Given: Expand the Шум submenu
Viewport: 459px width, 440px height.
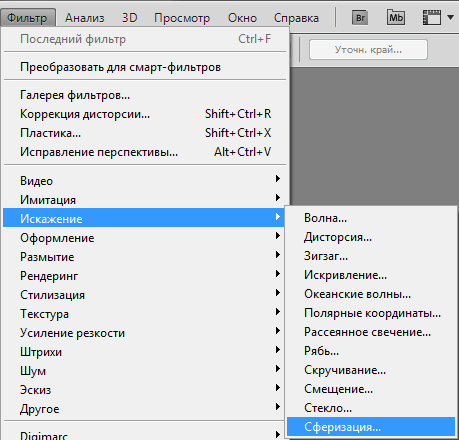Looking at the screenshot, I should (145, 371).
